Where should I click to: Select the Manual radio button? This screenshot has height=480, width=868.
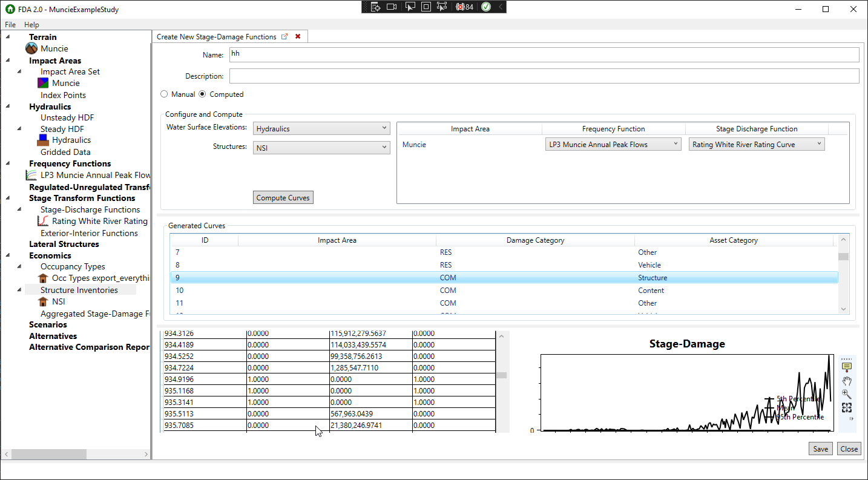164,94
